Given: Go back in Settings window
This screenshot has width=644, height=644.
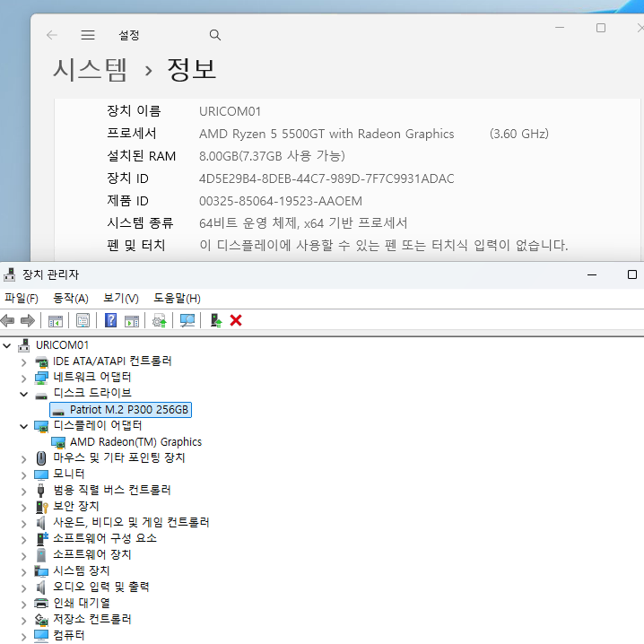Looking at the screenshot, I should pos(52,35).
